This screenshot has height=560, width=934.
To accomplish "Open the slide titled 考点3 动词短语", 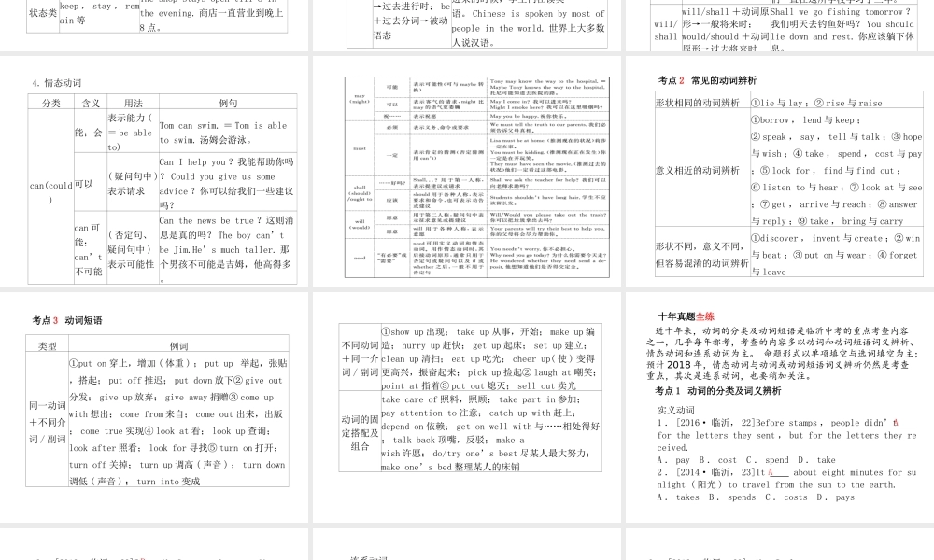I will (x=154, y=407).
